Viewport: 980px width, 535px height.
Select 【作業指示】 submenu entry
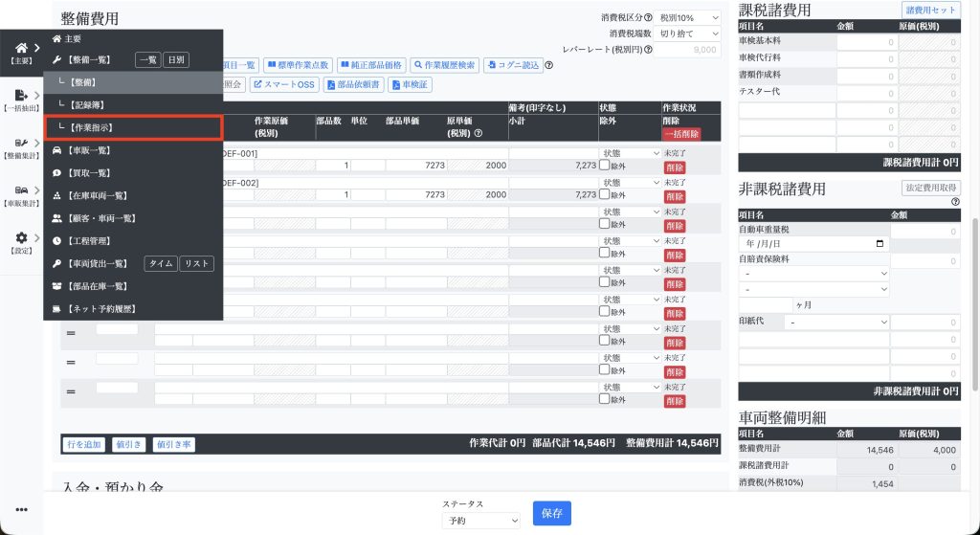coord(133,127)
